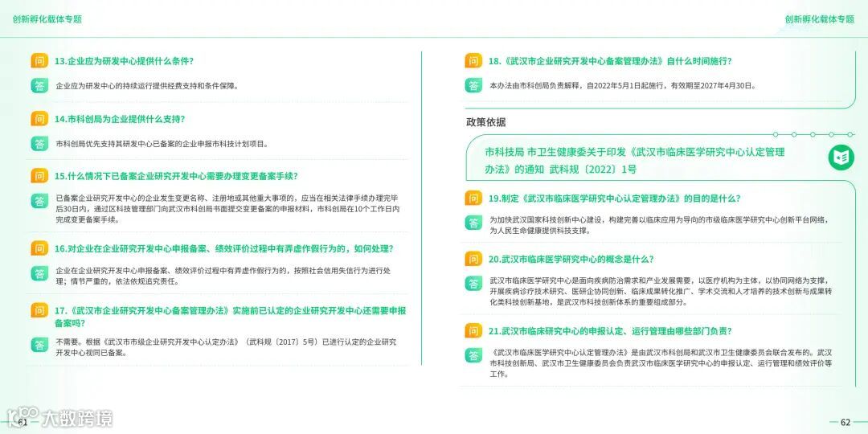Click the 答 icon under question 16
The height and width of the screenshot is (434, 868).
(39, 273)
